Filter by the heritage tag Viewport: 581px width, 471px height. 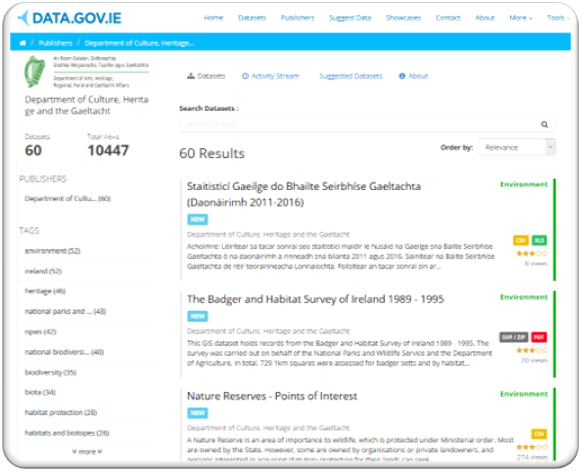(45, 291)
